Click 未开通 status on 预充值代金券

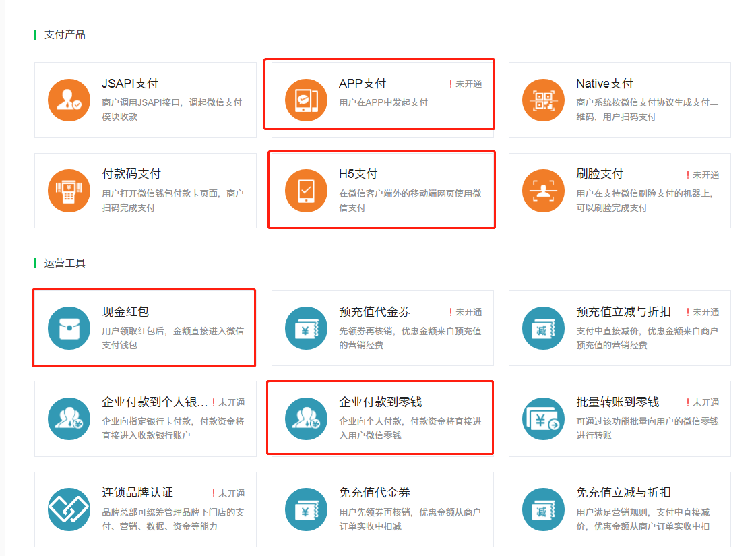point(466,313)
